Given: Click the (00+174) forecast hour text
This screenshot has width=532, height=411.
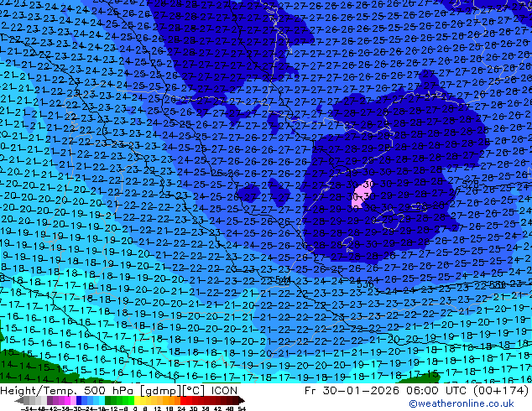Looking at the screenshot, I should (501, 391).
